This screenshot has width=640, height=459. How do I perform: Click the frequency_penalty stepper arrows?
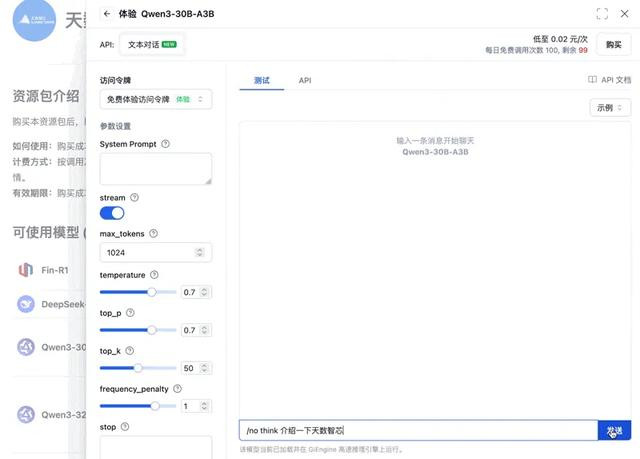click(204, 406)
